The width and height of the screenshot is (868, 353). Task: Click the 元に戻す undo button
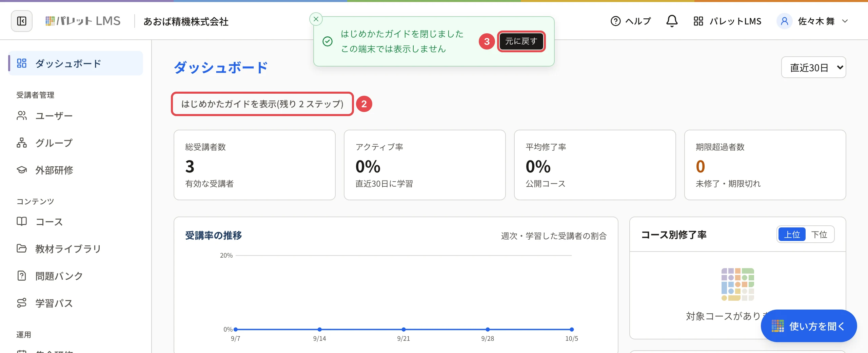click(x=521, y=41)
